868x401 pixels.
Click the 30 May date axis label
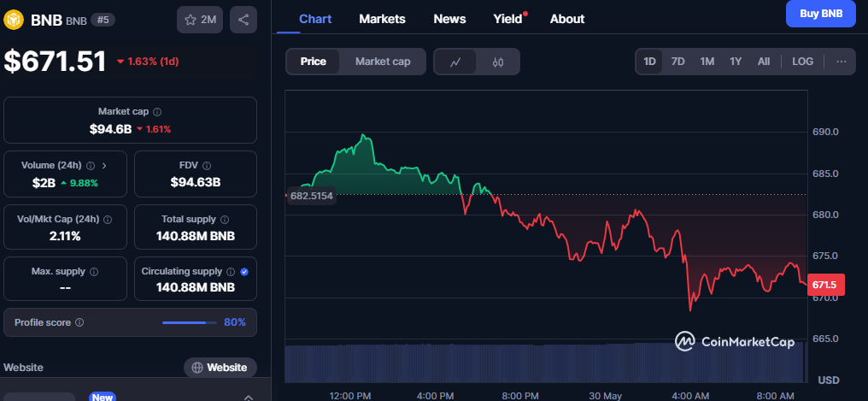605,396
